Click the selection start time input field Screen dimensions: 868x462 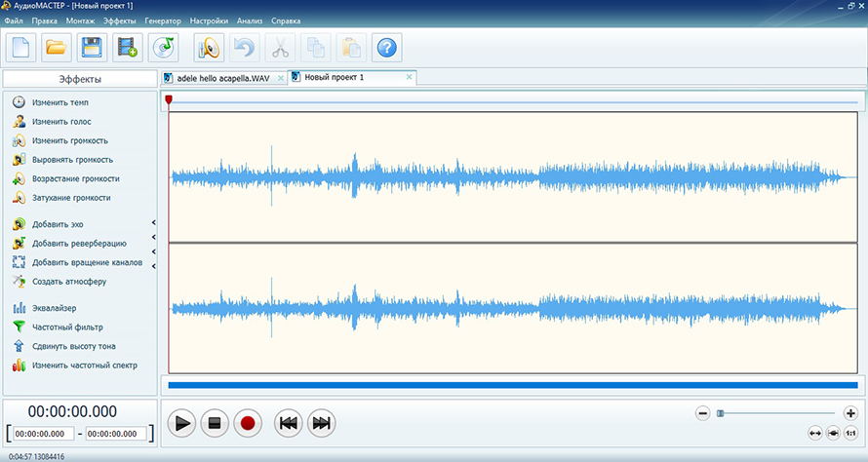(40, 434)
